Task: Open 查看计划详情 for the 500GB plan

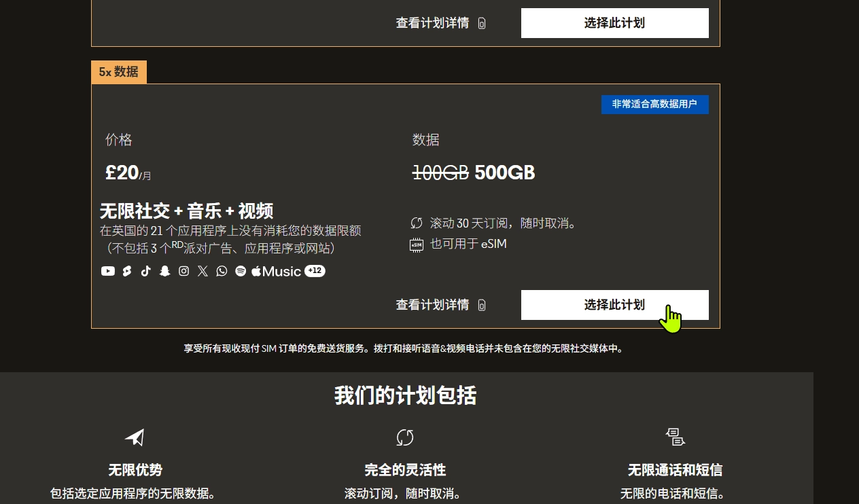Action: (440, 305)
